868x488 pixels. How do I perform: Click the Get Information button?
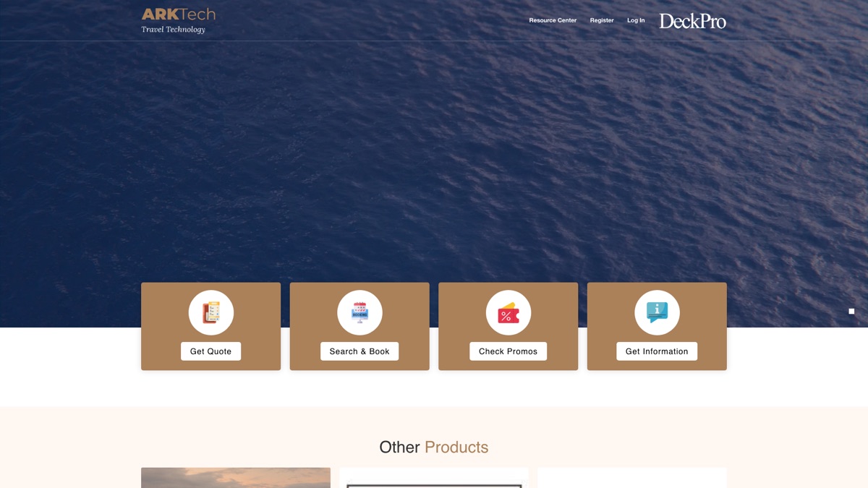pos(657,351)
